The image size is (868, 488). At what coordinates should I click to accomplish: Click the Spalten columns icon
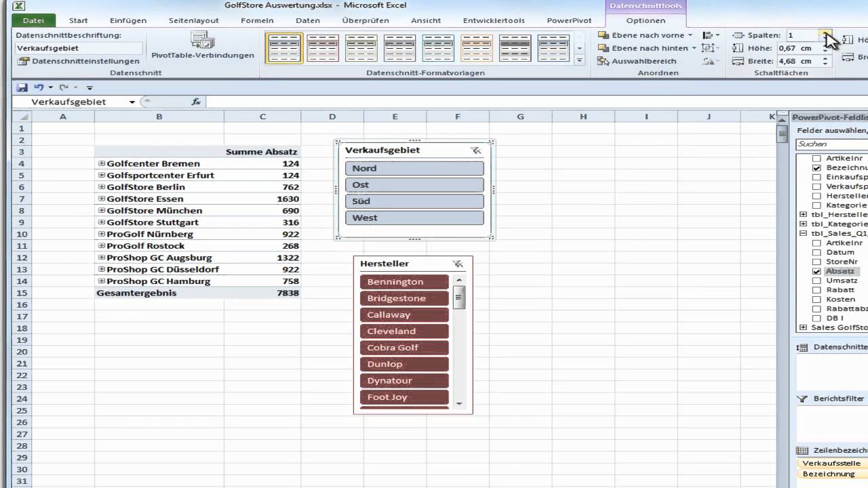coord(738,35)
